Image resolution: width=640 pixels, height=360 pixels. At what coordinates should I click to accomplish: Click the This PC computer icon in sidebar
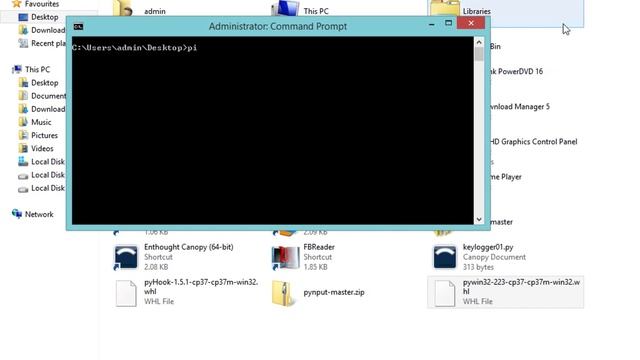tap(17, 69)
